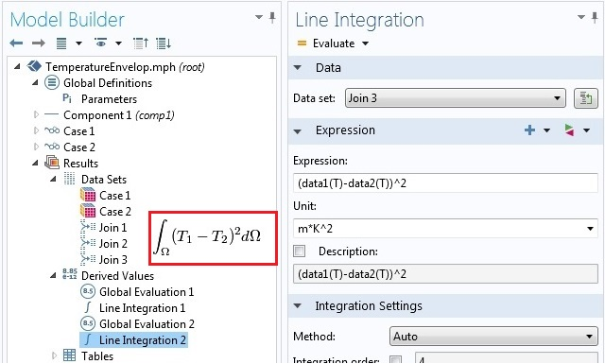Open the Data set dropdown showing Join 3
The image size is (605, 364).
(456, 98)
